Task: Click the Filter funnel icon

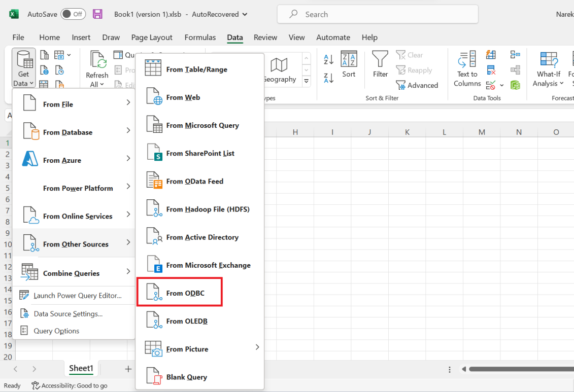Action: [380, 61]
